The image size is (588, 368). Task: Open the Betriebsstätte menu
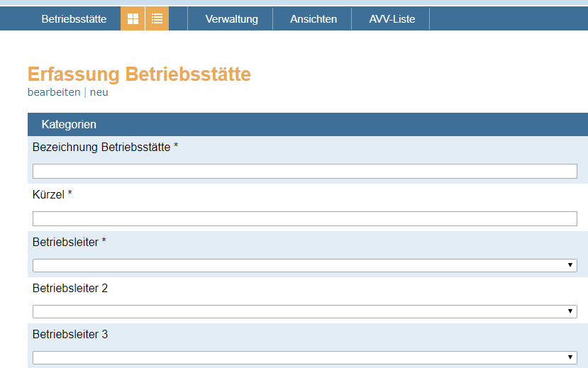(74, 19)
